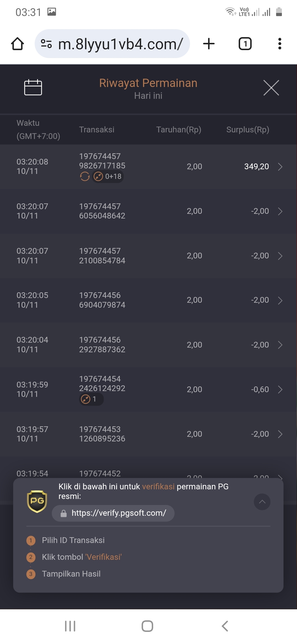Tap the free spin badge labeled 1

click(91, 399)
